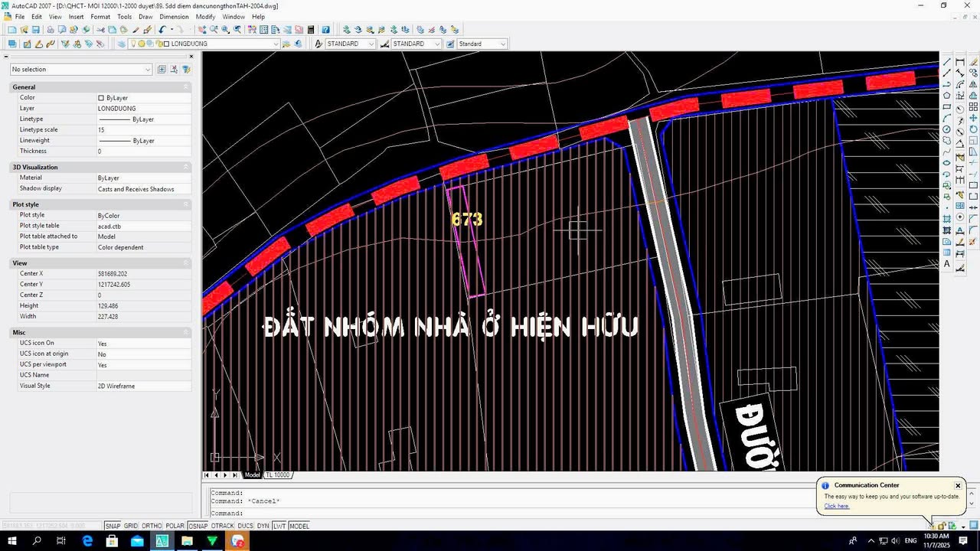980x551 pixels.
Task: Select the Line tool on the Draw toolbar
Action: click(947, 62)
